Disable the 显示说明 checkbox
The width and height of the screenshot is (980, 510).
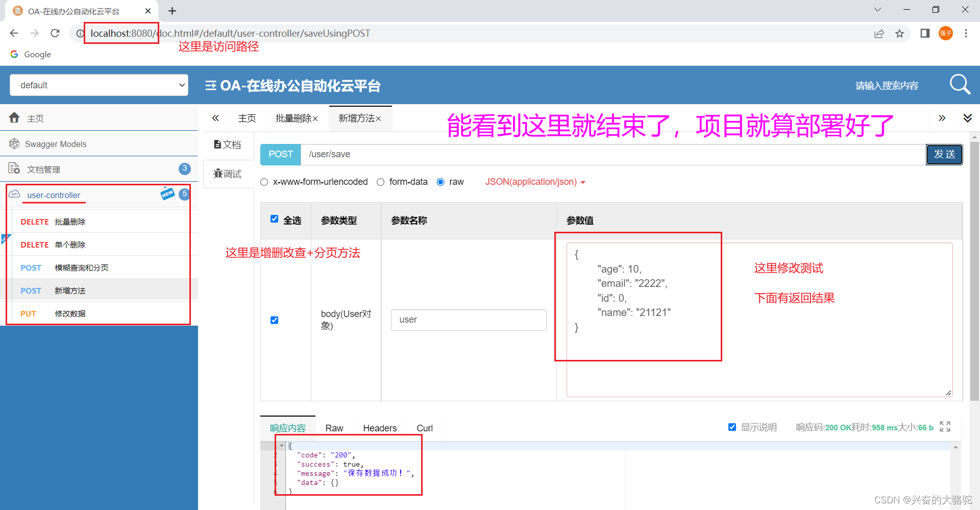tap(732, 427)
